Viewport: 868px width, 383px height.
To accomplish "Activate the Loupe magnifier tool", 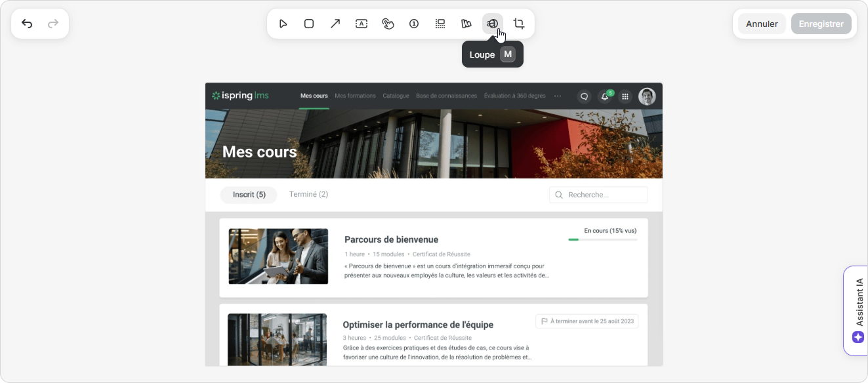I will tap(492, 24).
